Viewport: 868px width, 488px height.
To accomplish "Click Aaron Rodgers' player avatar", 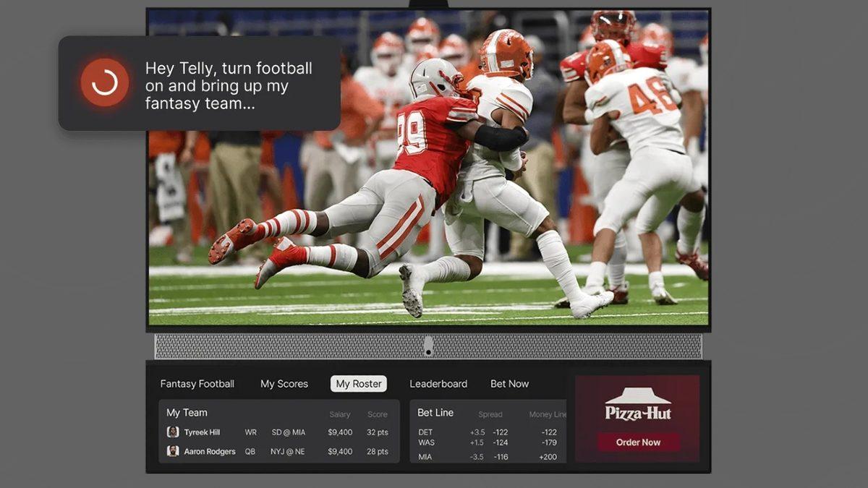I will pos(173,451).
